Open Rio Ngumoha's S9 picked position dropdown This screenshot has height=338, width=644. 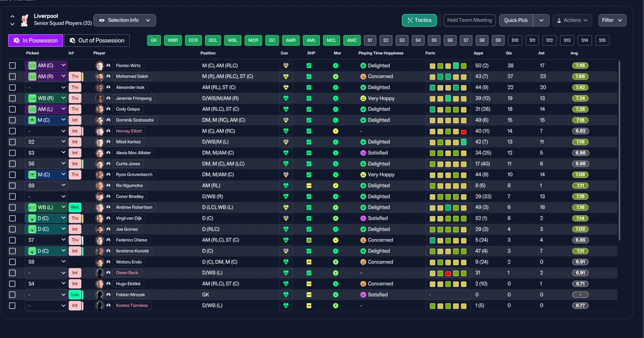click(46, 185)
